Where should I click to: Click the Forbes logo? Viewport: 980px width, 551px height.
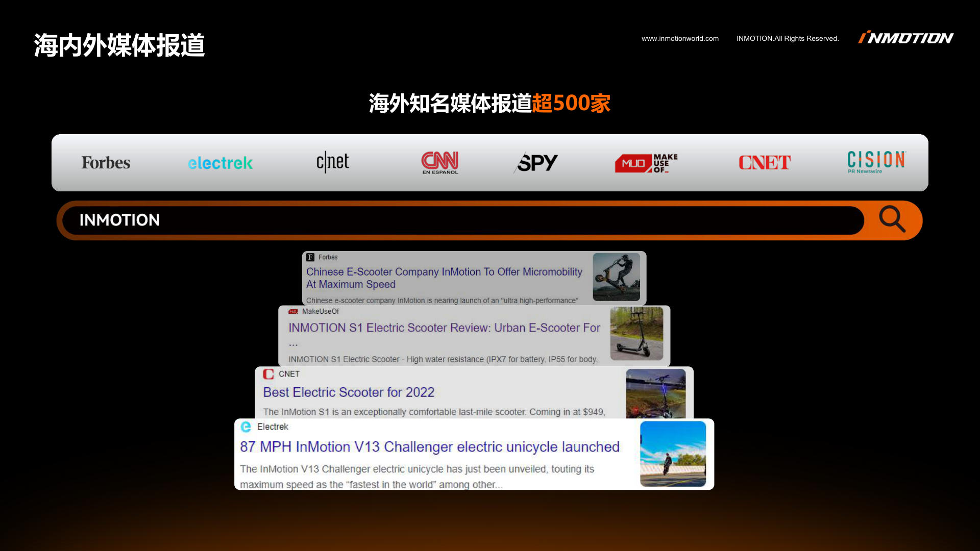pos(106,163)
